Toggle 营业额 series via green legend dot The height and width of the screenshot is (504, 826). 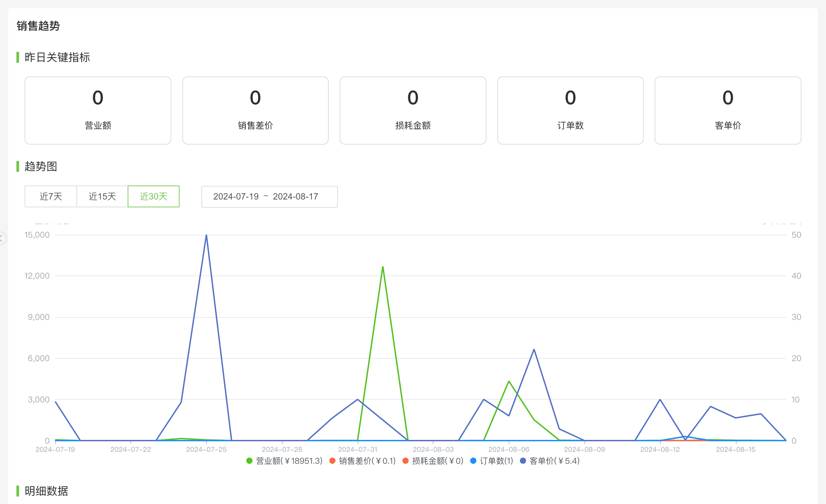coord(250,461)
